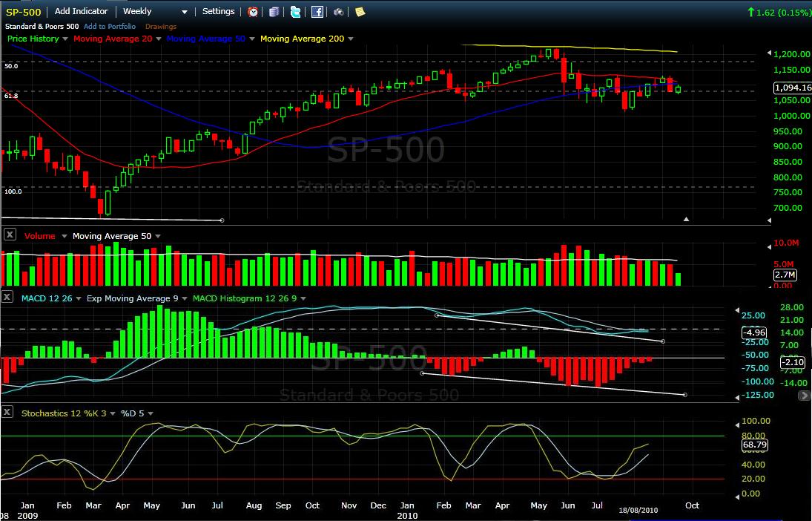Click the 100.0 Fibonacci level label
This screenshot has height=521, width=812.
(x=13, y=191)
